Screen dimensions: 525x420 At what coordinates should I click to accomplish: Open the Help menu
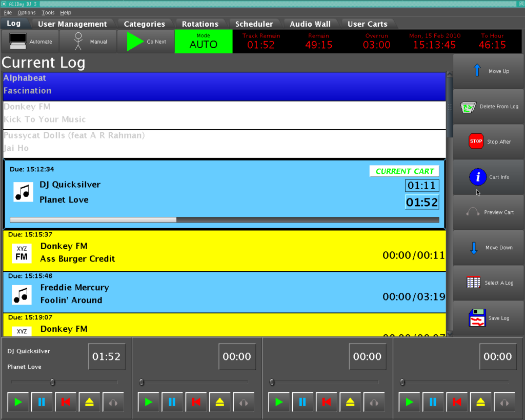click(66, 12)
